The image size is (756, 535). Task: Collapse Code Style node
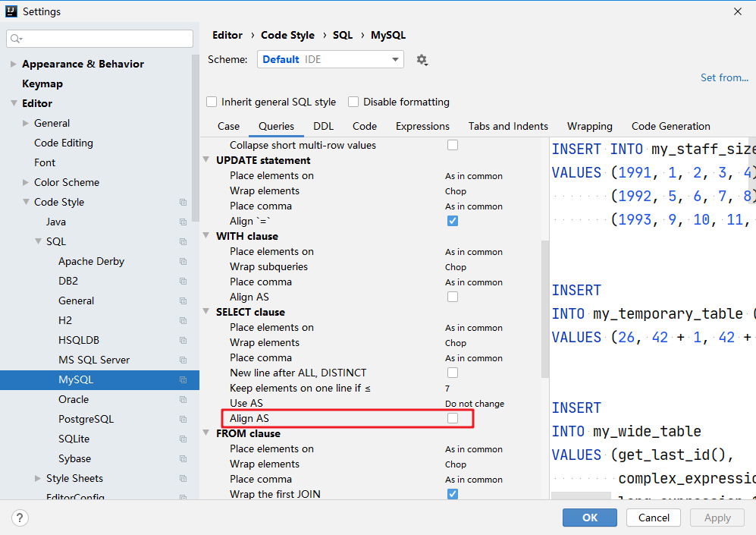[x=26, y=202]
